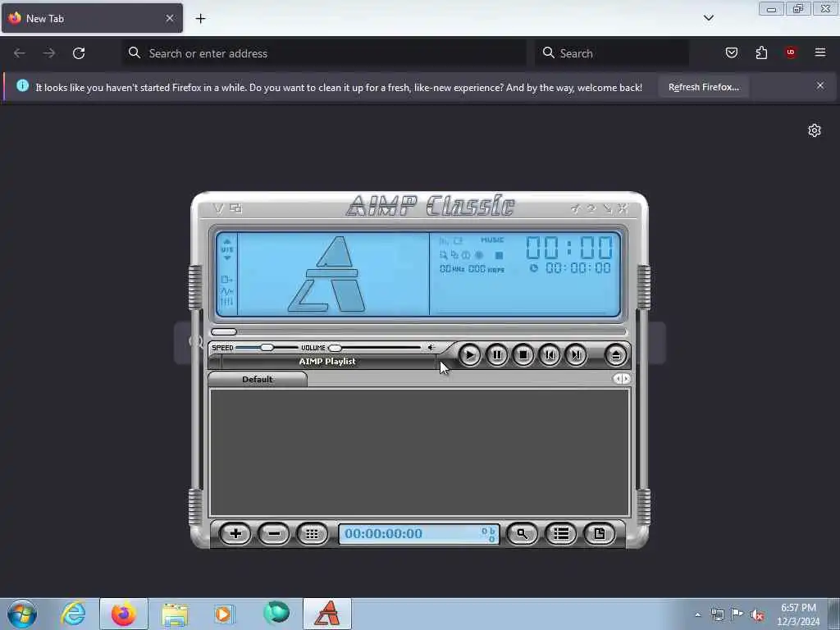The height and width of the screenshot is (630, 840).
Task: Select the Default playlist tab
Action: tap(258, 379)
